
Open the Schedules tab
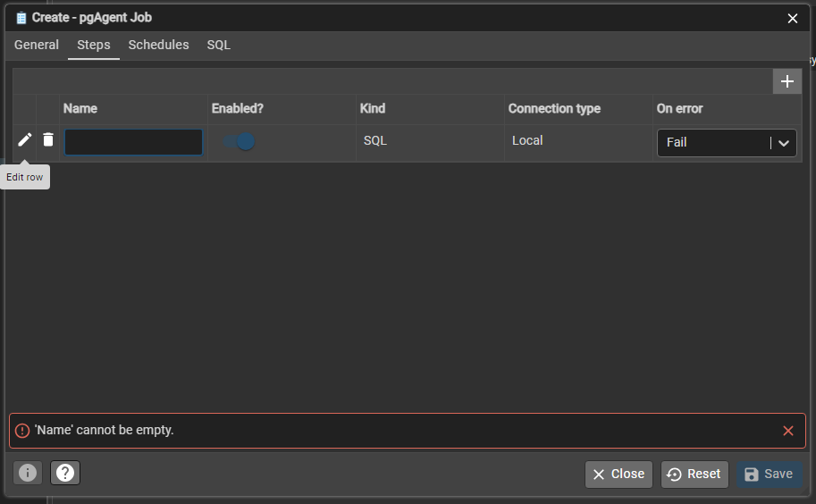coord(159,46)
